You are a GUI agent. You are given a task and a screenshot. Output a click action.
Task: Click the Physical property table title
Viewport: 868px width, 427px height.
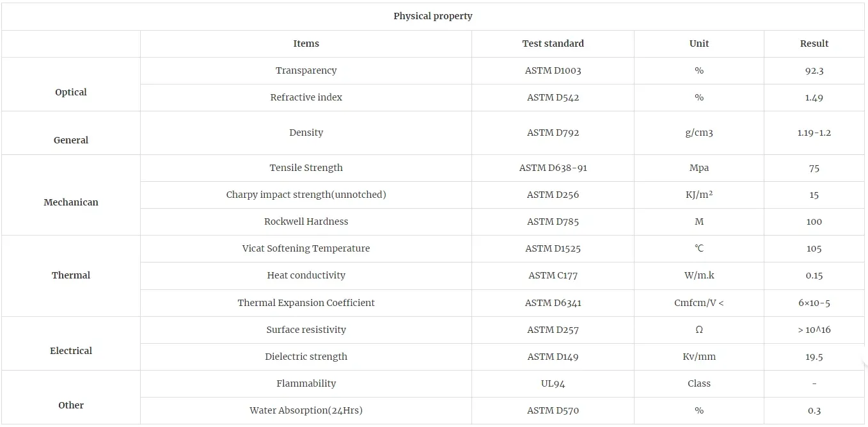coord(433,16)
